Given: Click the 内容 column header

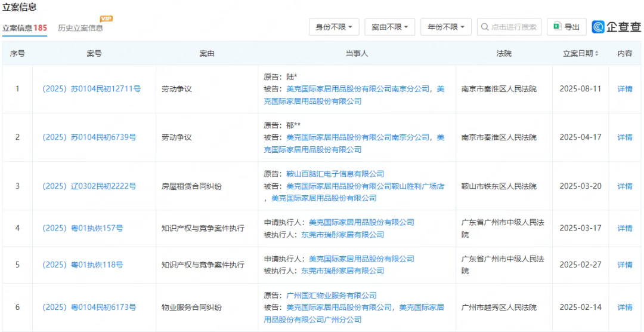Looking at the screenshot, I should click(625, 54).
